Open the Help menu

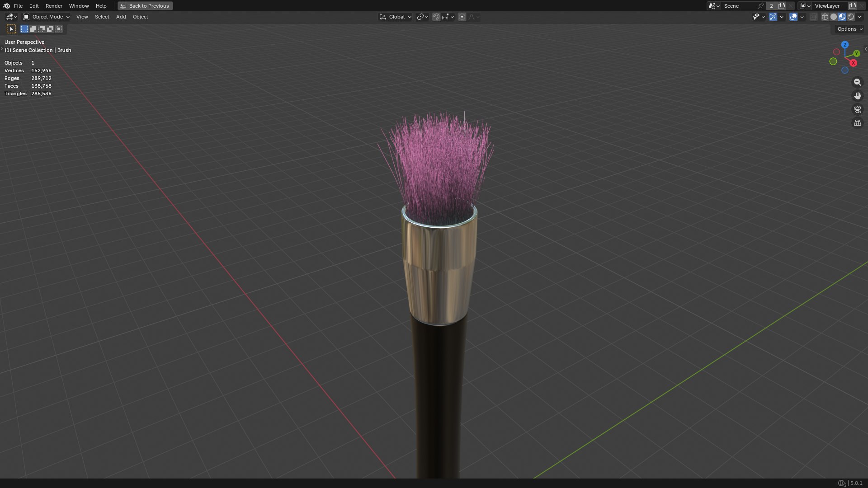(x=101, y=6)
